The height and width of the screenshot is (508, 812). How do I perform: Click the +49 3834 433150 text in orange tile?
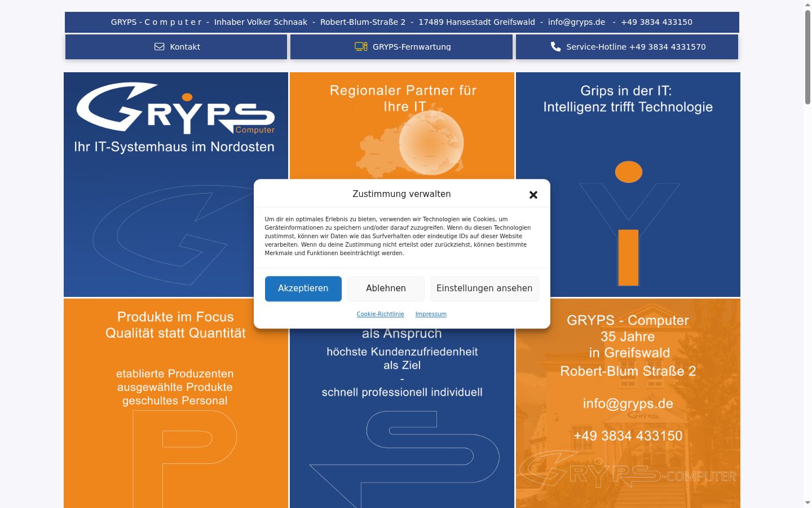tap(628, 436)
